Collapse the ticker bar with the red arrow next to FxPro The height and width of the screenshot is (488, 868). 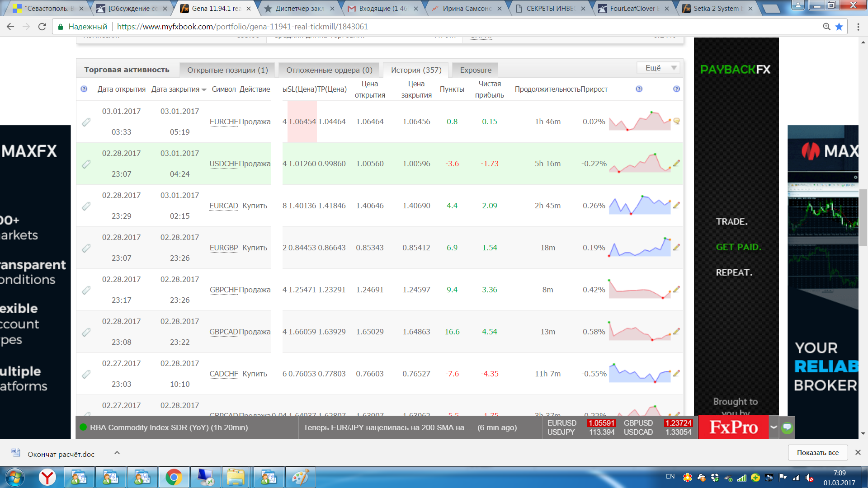click(x=774, y=427)
